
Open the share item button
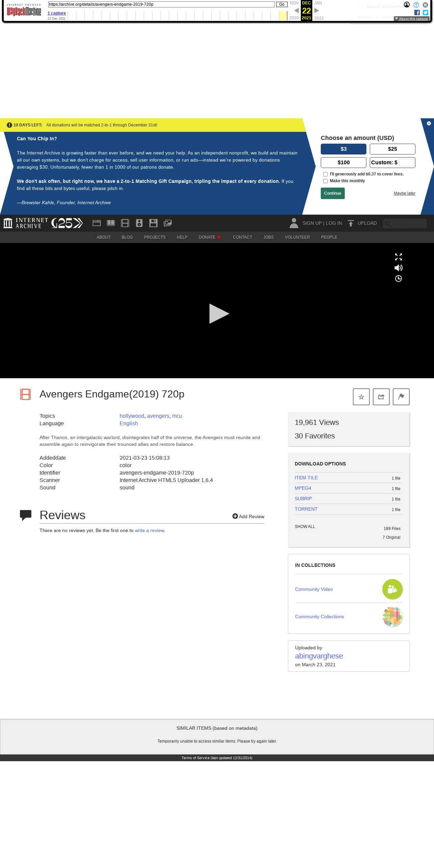coord(381,397)
